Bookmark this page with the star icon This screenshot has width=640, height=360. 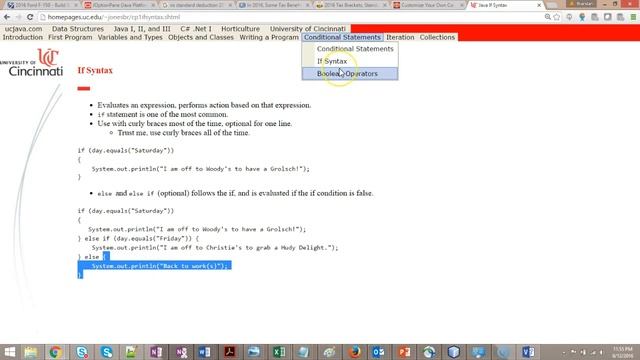coord(557,17)
